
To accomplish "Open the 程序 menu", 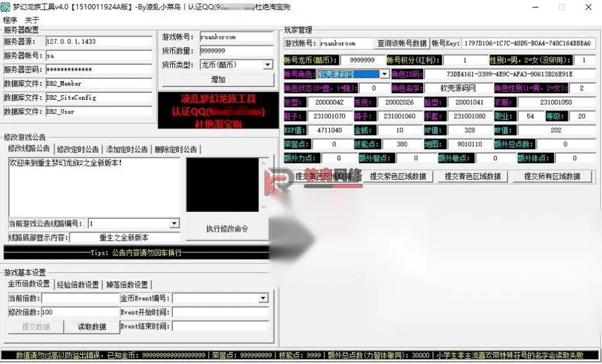I will 10,20.
